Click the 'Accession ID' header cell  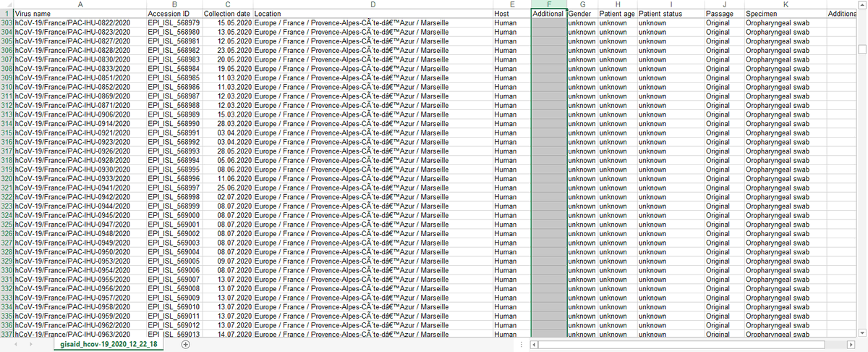point(174,14)
